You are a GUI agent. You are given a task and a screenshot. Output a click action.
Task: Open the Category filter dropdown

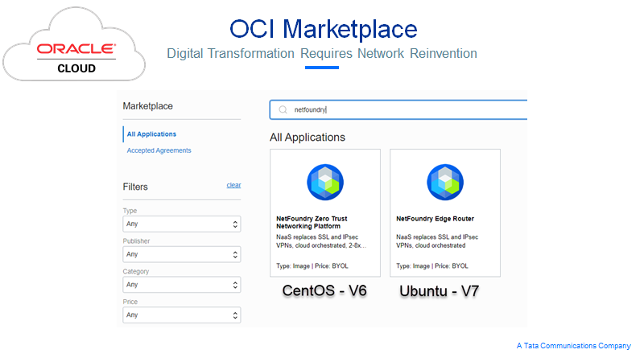(182, 285)
